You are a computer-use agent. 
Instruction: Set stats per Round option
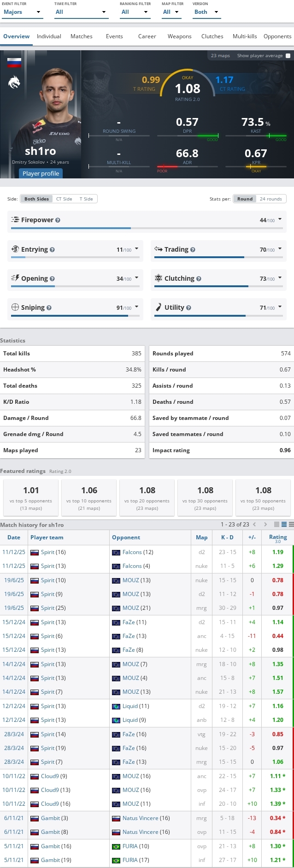[245, 199]
